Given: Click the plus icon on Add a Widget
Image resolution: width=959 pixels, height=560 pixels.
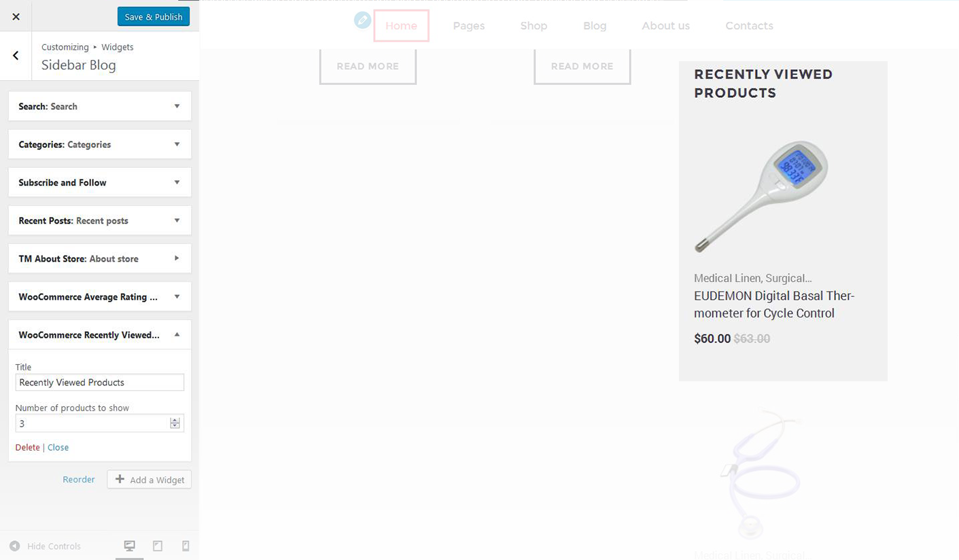Looking at the screenshot, I should (x=120, y=479).
